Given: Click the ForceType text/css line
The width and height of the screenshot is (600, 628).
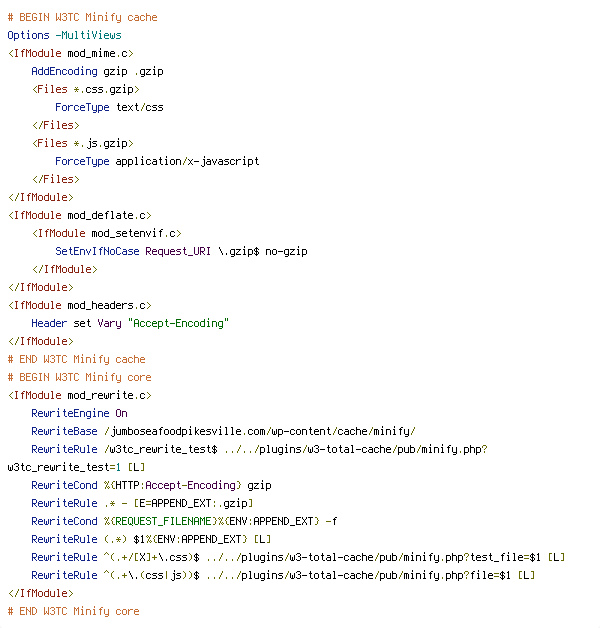Looking at the screenshot, I should [109, 107].
